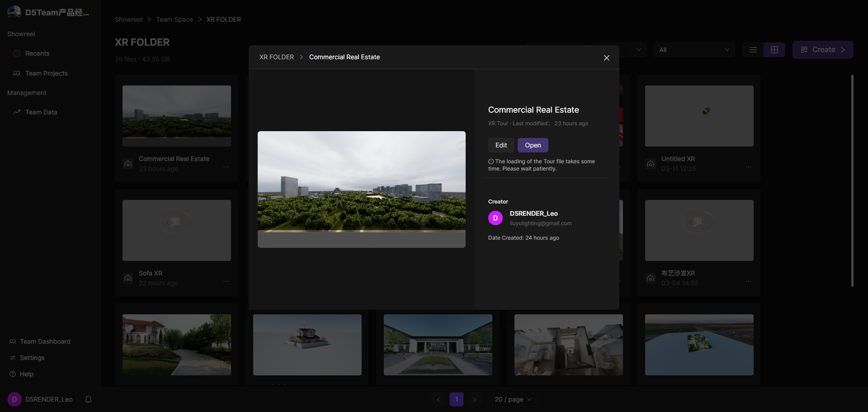Click the 'D5RENDER_Leo' creator name in dialog
This screenshot has width=868, height=412.
click(534, 213)
